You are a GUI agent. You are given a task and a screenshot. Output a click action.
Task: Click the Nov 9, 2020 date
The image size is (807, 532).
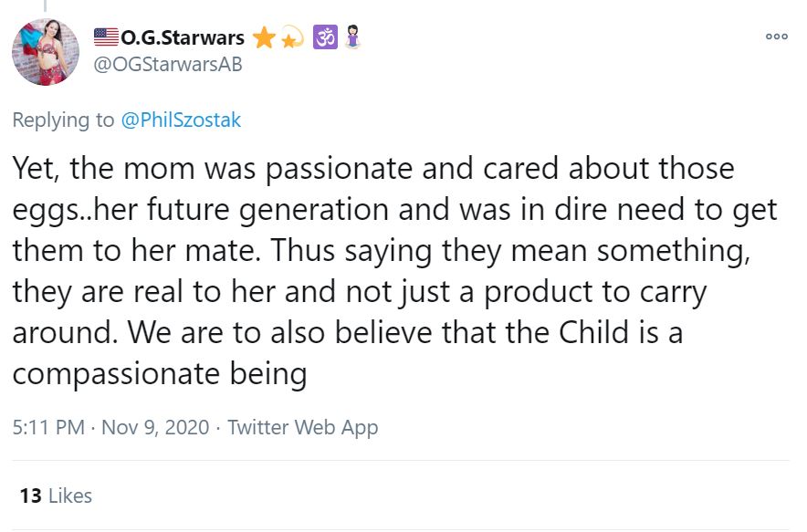point(154,426)
